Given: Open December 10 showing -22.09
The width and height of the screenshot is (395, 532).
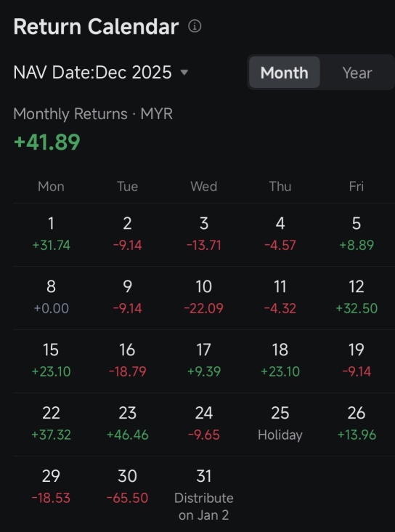Looking at the screenshot, I should (204, 297).
